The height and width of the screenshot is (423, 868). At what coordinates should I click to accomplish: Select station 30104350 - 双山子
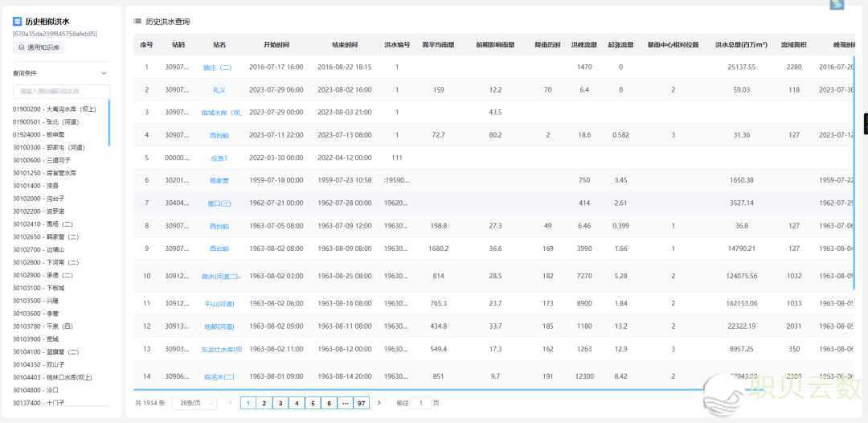click(39, 364)
